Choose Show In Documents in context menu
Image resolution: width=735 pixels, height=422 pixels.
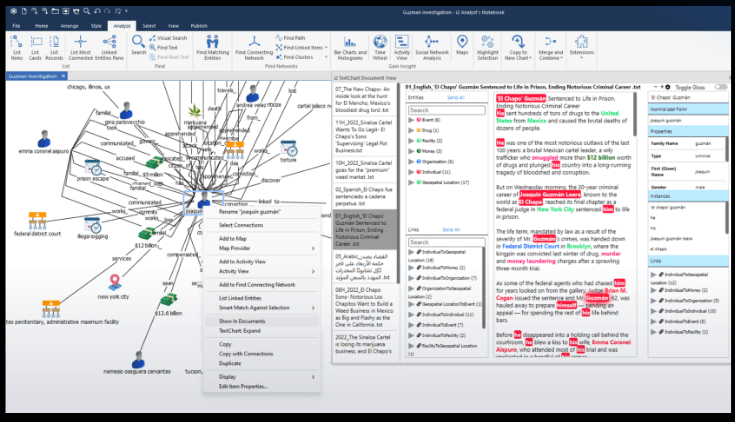(262, 321)
